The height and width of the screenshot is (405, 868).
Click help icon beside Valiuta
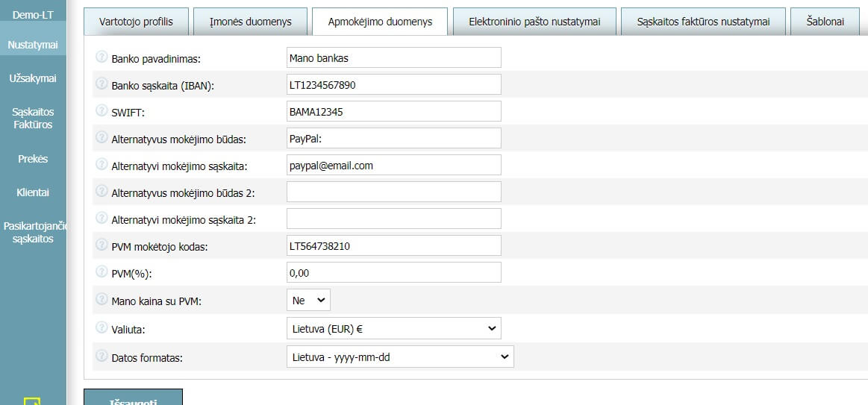(102, 327)
